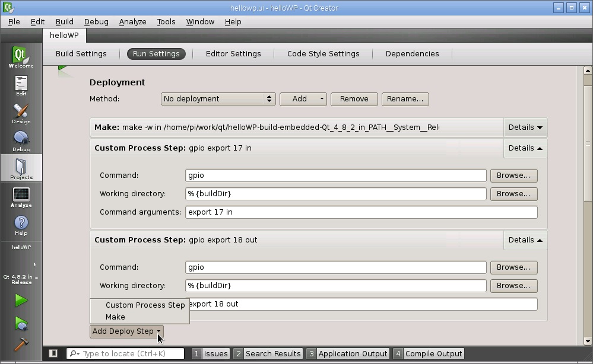Switch to Debug mode icon
593x364 pixels.
point(21,141)
